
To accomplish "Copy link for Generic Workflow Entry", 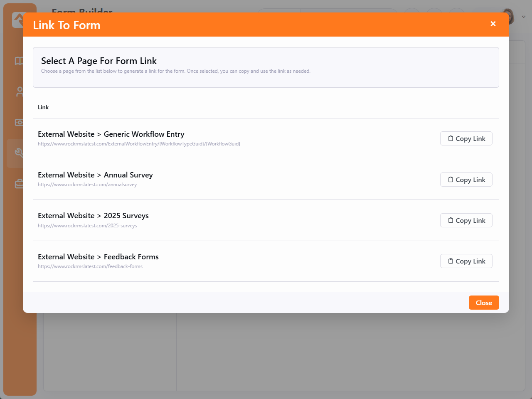I will [466, 138].
